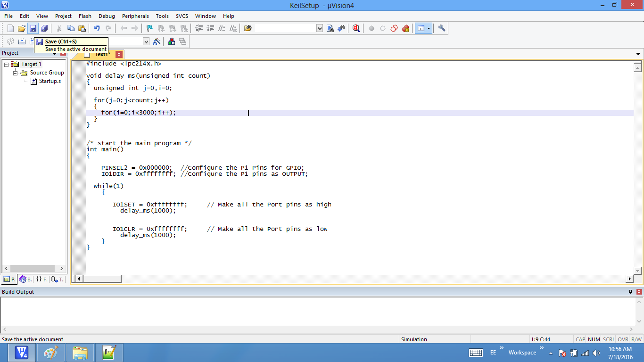The width and height of the screenshot is (644, 362).
Task: Navigate forwards with the right arrow icon
Action: click(x=135, y=28)
